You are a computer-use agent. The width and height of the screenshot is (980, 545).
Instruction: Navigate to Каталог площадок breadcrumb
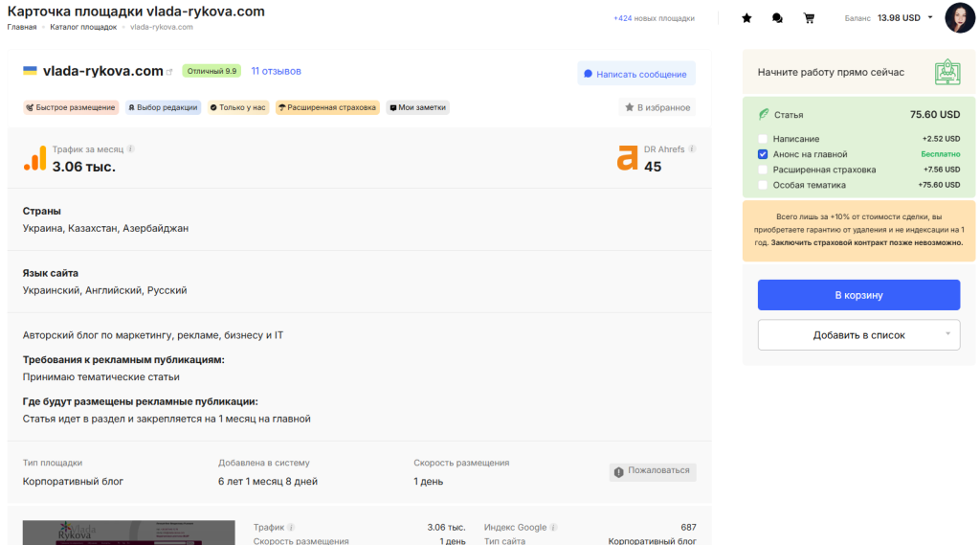tap(83, 27)
